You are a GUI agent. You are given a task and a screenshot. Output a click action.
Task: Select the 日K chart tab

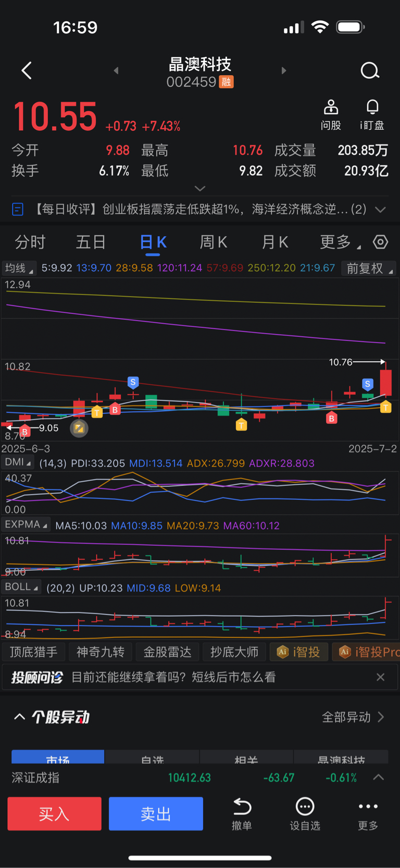point(153,242)
